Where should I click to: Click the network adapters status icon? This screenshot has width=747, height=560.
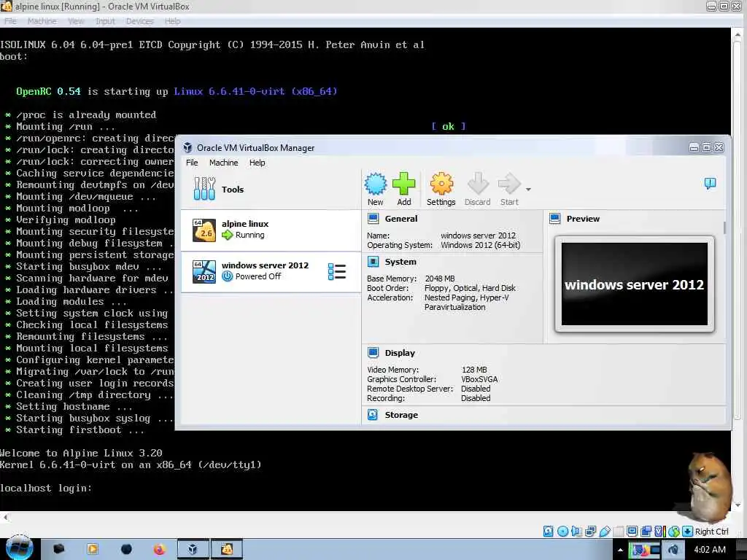[x=591, y=532]
